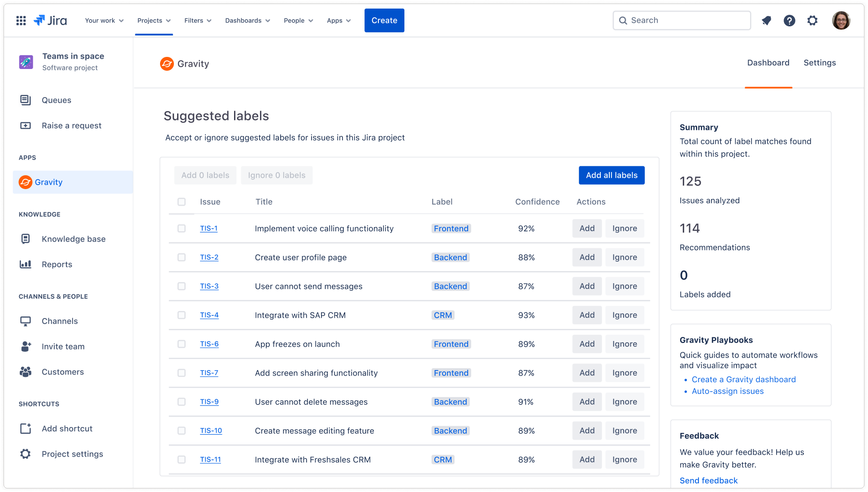Image resolution: width=868 pixels, height=492 pixels.
Task: Click the Customers group icon
Action: coord(26,372)
